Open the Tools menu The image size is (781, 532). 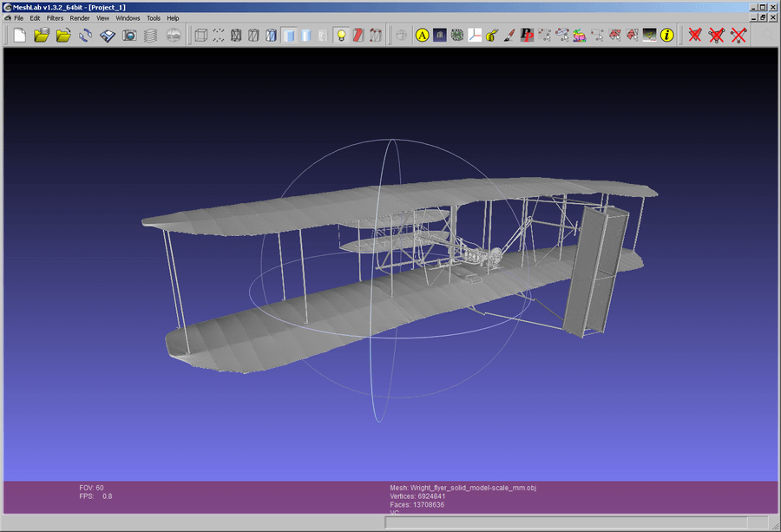click(154, 17)
